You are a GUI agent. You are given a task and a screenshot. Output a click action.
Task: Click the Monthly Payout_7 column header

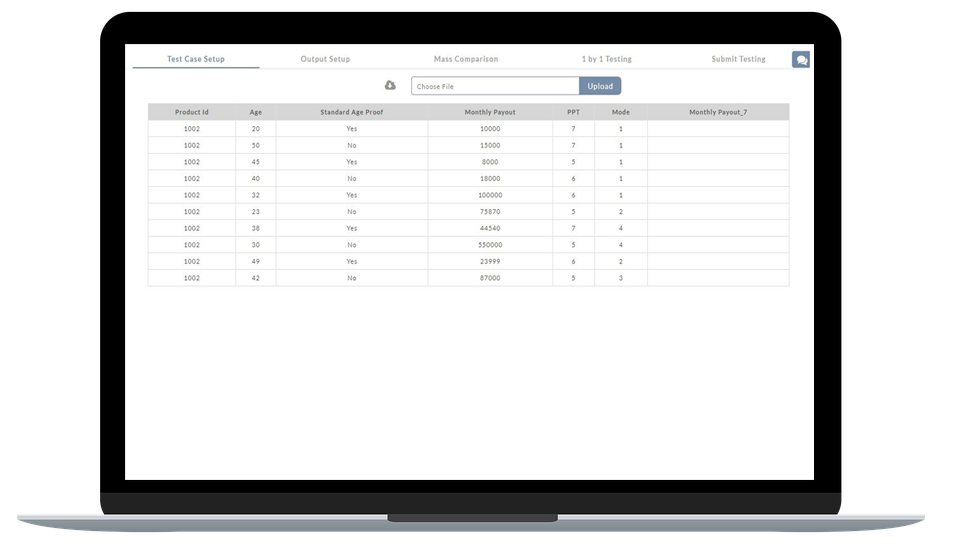tap(717, 112)
